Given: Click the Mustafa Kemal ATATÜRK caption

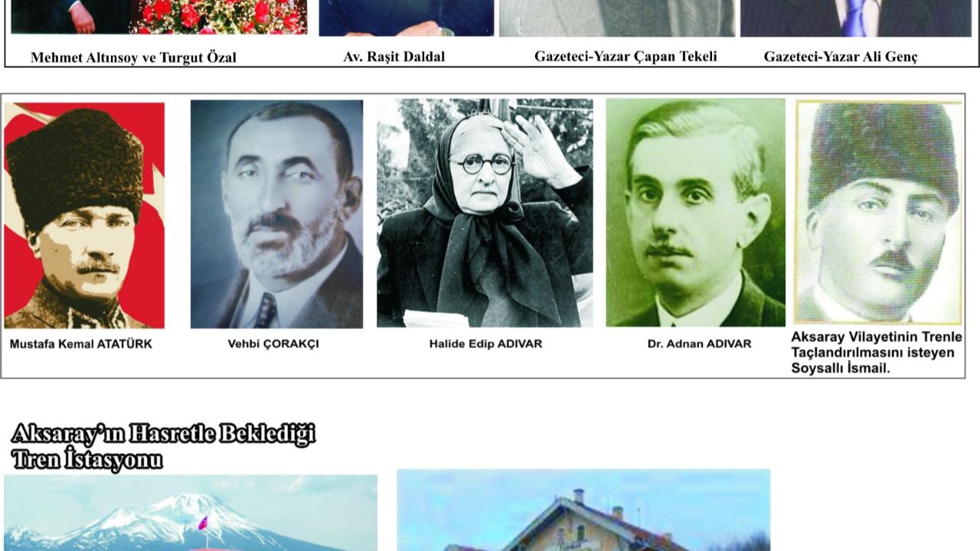Looking at the screenshot, I should pos(80,344).
